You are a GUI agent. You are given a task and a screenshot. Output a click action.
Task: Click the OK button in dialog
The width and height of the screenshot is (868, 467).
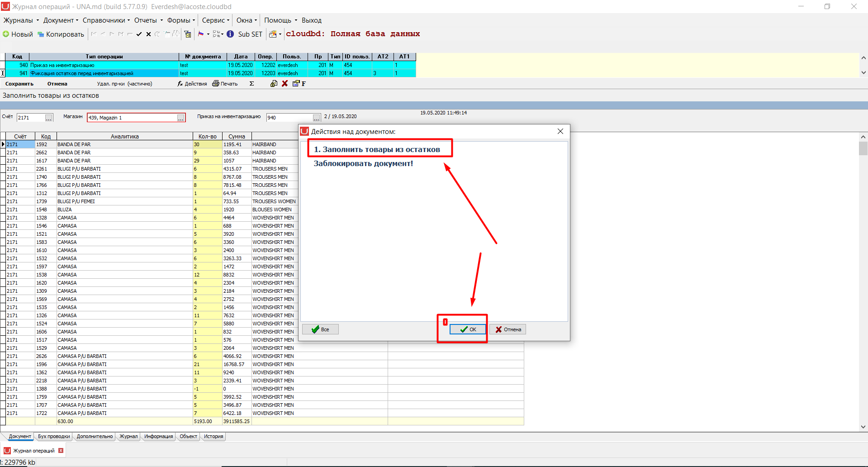(x=468, y=329)
